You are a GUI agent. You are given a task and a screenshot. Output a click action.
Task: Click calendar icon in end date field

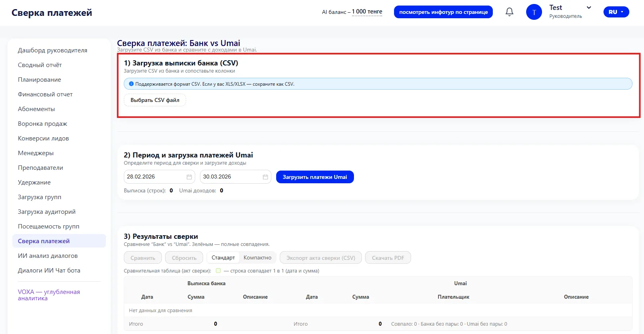pos(265,177)
